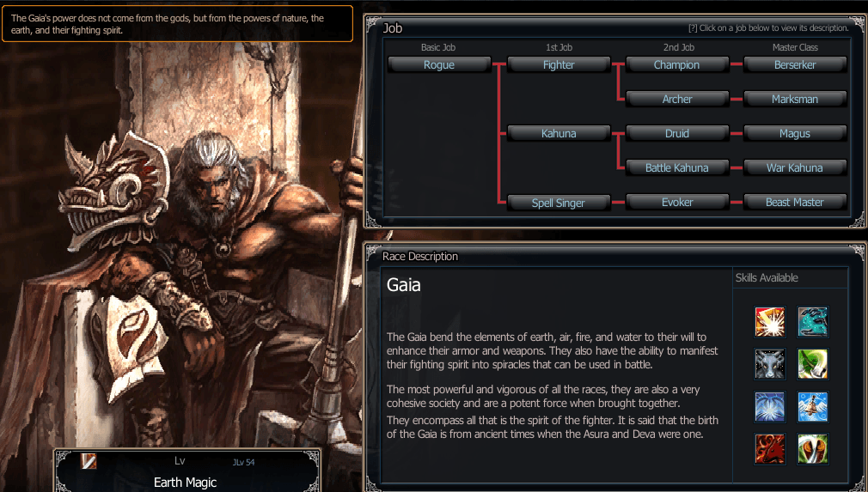This screenshot has width=868, height=492.
Task: Select the Fighter 1st job
Action: point(559,64)
